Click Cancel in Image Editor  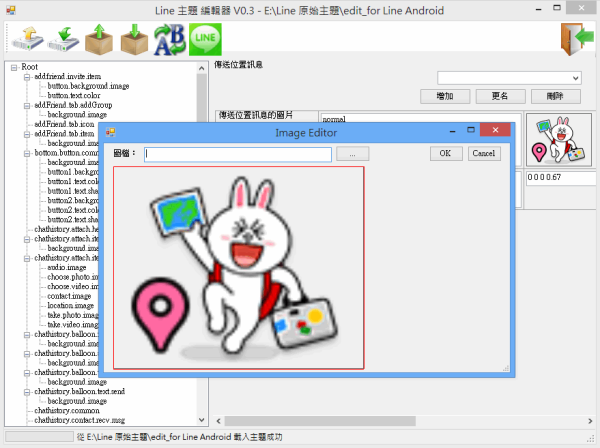coord(484,153)
